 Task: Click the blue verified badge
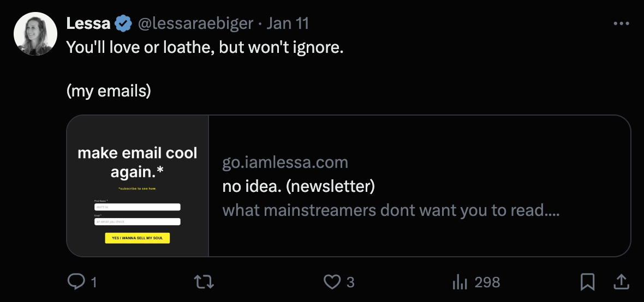click(x=123, y=23)
